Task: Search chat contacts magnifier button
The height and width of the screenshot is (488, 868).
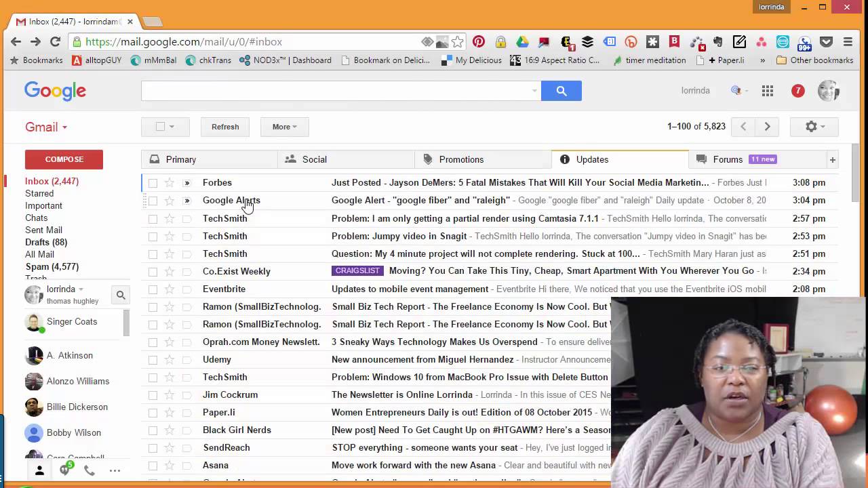Action: [121, 295]
